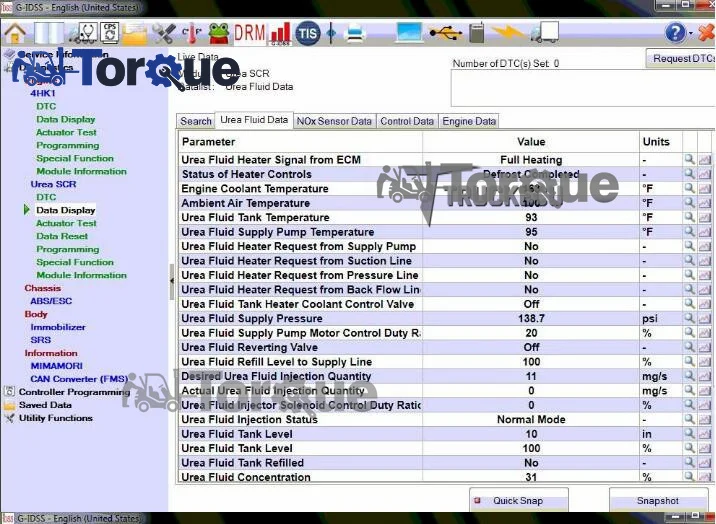This screenshot has height=524, width=716.
Task: Open Data Display under 4HK1
Action: [x=66, y=119]
